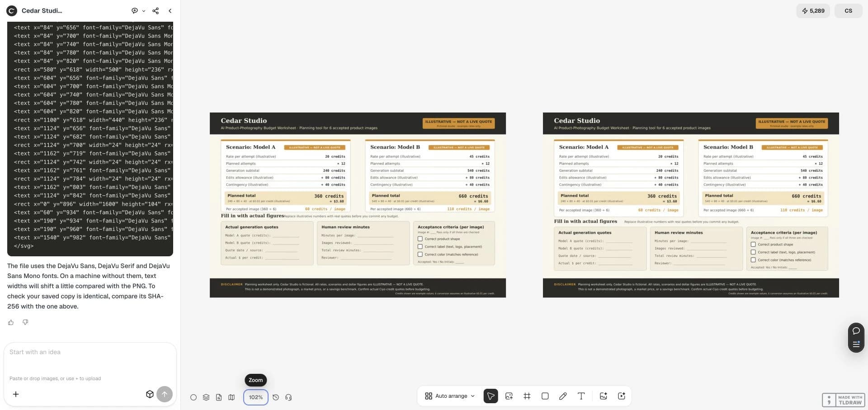Screen dimensions: 868x410
Task: Give thumbs up to the response
Action: click(11, 322)
